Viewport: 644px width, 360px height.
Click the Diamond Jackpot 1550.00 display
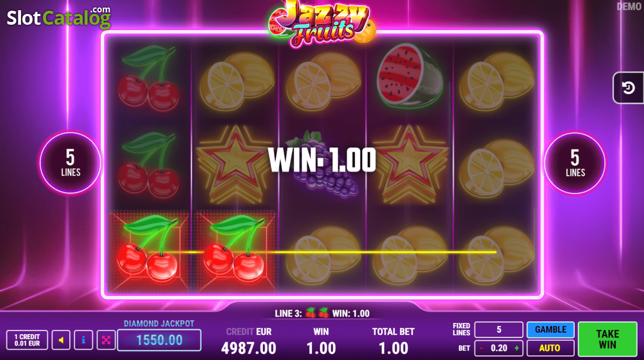(x=159, y=340)
